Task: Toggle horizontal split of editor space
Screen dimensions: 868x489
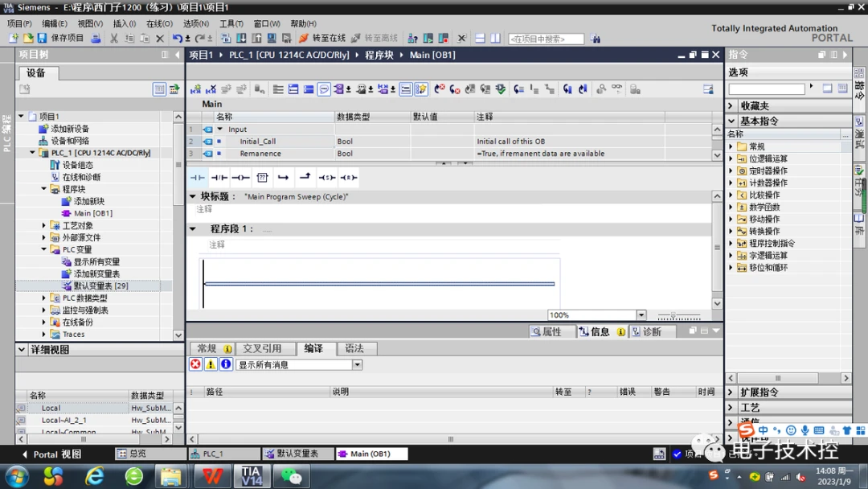Action: coord(480,39)
